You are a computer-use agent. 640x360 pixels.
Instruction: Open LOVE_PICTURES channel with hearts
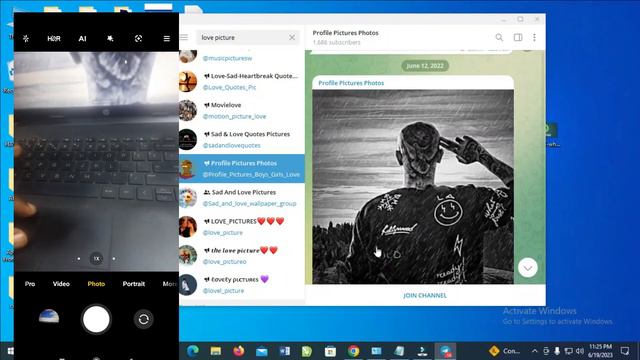tap(242, 227)
